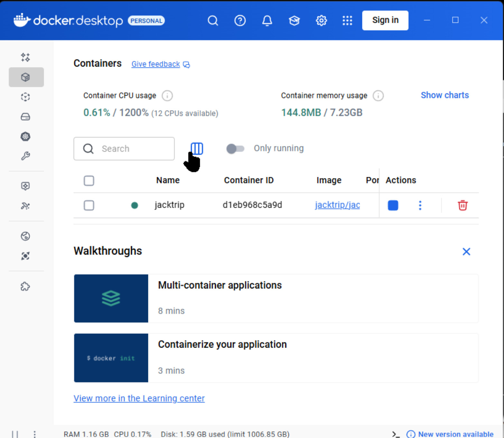This screenshot has width=504, height=438.
Task: Go to Volumes in the sidebar
Action: click(25, 116)
